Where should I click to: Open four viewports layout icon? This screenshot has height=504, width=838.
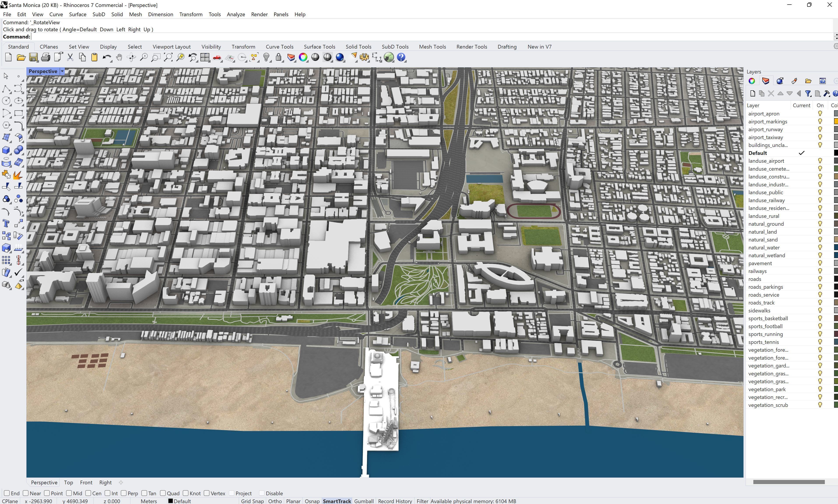[x=205, y=57]
